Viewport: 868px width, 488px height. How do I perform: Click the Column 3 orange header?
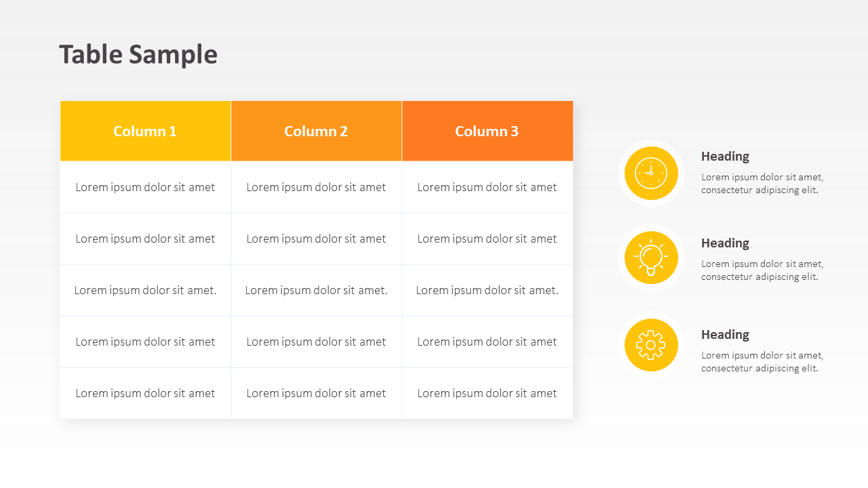click(487, 131)
